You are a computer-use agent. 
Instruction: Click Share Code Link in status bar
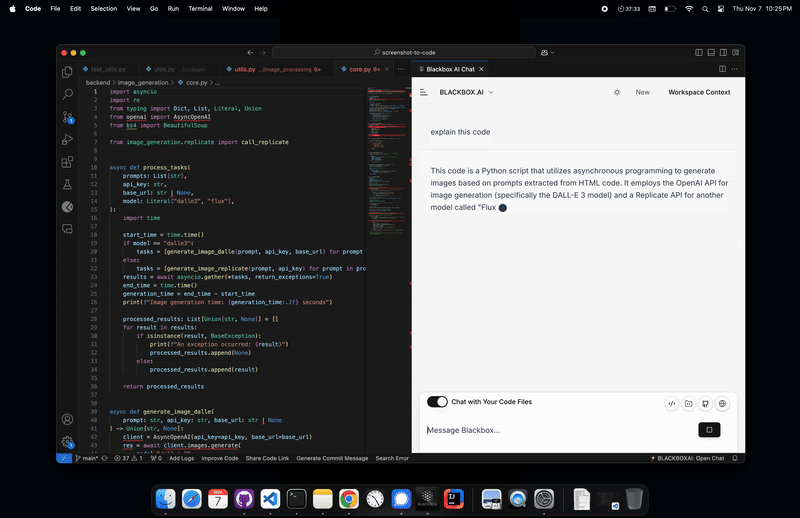(x=267, y=458)
